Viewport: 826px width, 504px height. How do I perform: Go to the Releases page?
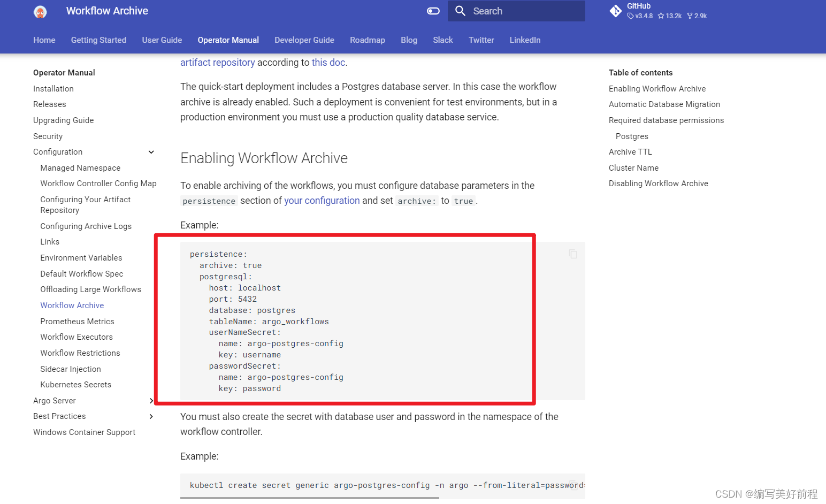coord(50,104)
